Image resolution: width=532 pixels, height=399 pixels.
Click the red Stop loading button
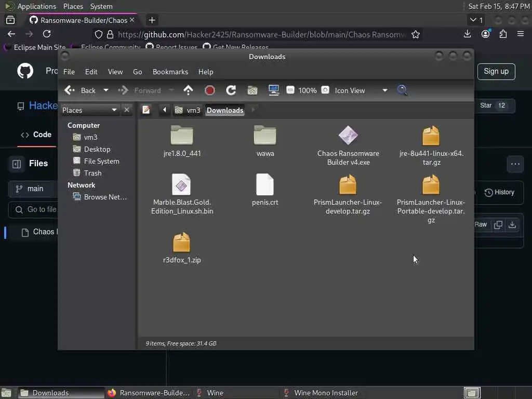click(x=210, y=90)
